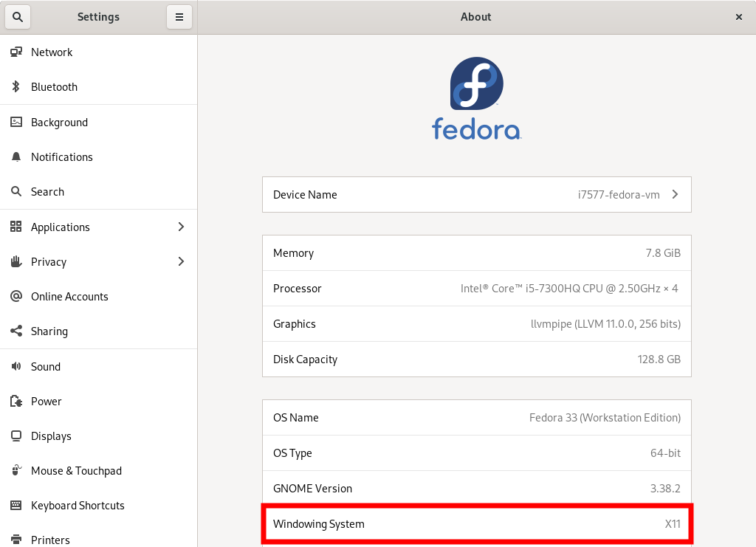Image resolution: width=756 pixels, height=547 pixels.
Task: Select the Power battery icon
Action: 16,402
